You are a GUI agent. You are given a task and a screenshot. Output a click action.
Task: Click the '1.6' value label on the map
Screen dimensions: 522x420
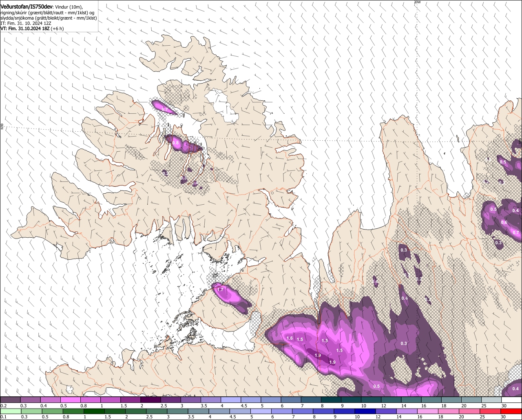click(x=290, y=338)
